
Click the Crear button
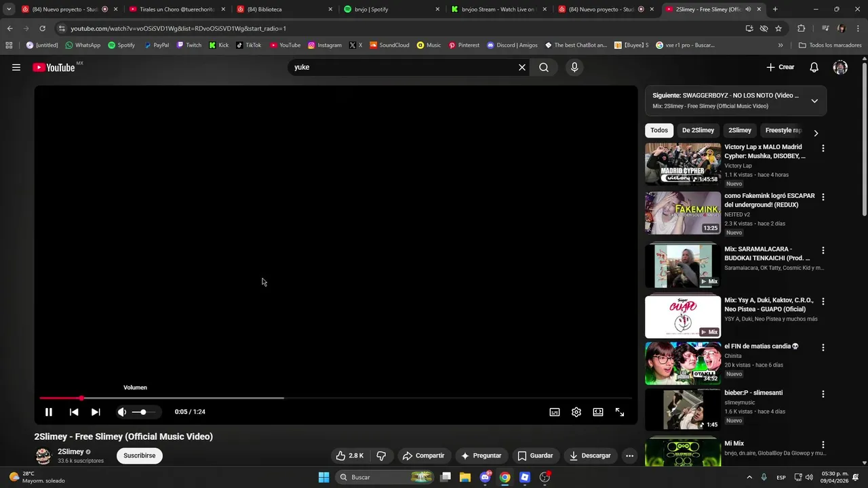[x=780, y=67]
